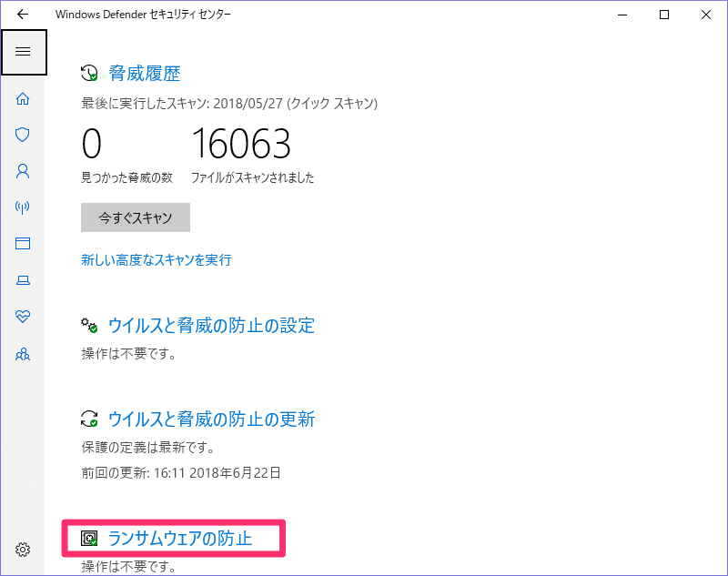Open the hamburger navigation menu
The width and height of the screenshot is (728, 576).
click(x=24, y=52)
